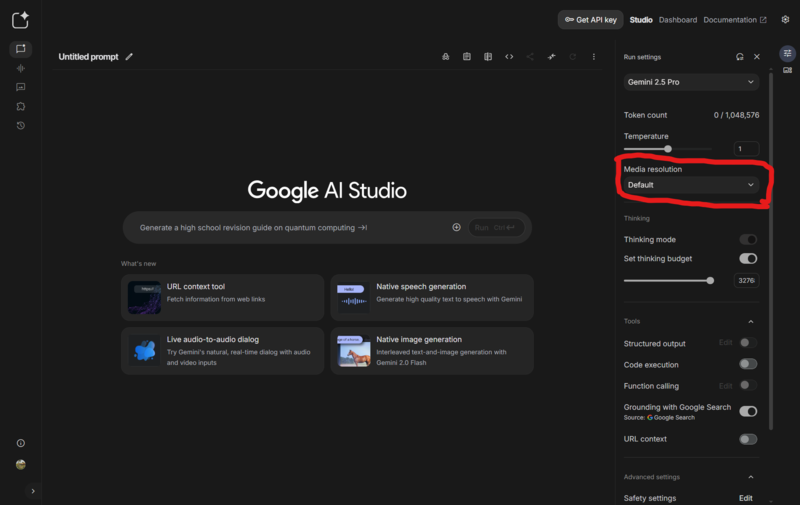Open the Documentation link
800x505 pixels.
click(735, 20)
